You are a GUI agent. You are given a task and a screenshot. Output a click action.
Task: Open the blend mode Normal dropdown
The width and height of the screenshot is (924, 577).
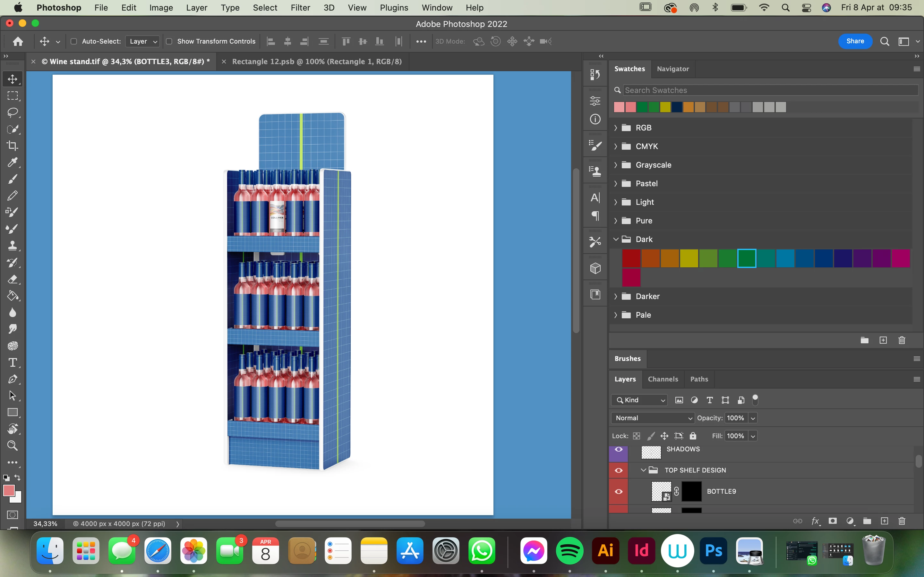point(653,418)
